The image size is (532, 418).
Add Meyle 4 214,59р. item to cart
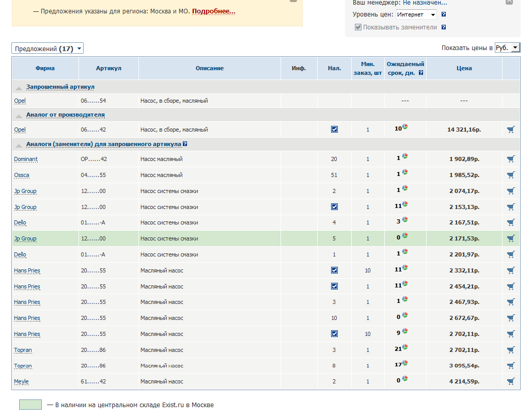coord(511,381)
